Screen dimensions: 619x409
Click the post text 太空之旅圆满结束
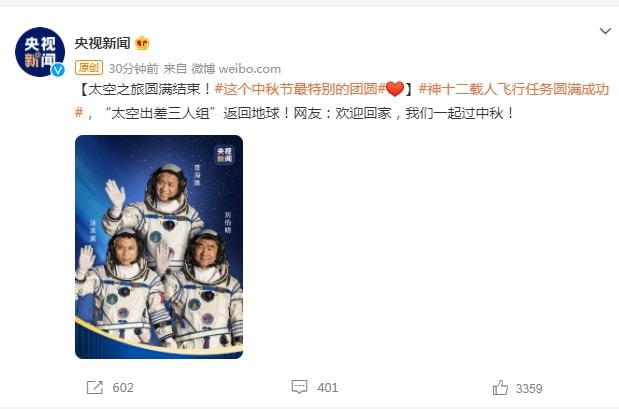[144, 89]
